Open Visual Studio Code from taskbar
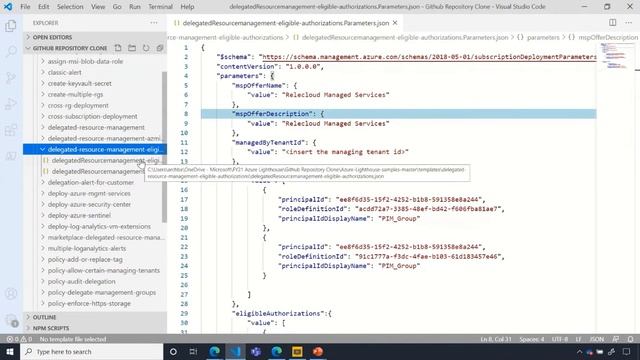 236,351
